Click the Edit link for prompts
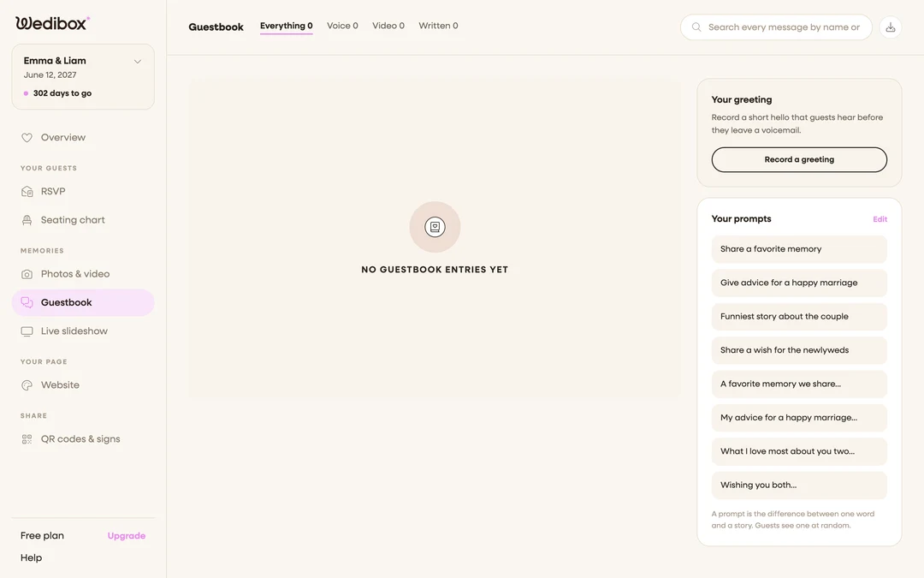The image size is (924, 578). 880,219
